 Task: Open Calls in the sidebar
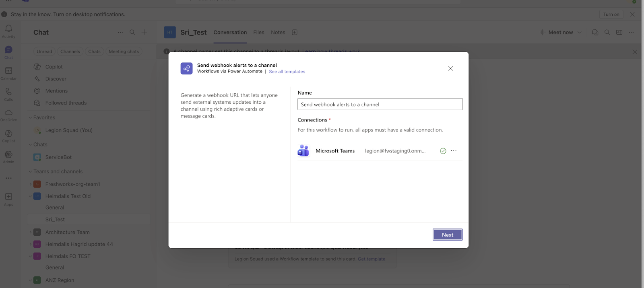[8, 95]
